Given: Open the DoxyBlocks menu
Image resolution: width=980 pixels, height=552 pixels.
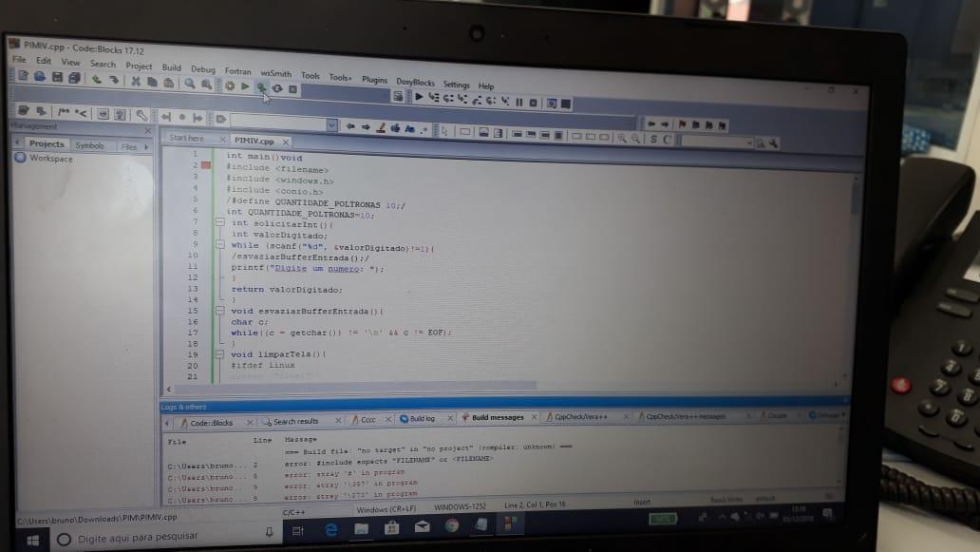Looking at the screenshot, I should coord(415,82).
